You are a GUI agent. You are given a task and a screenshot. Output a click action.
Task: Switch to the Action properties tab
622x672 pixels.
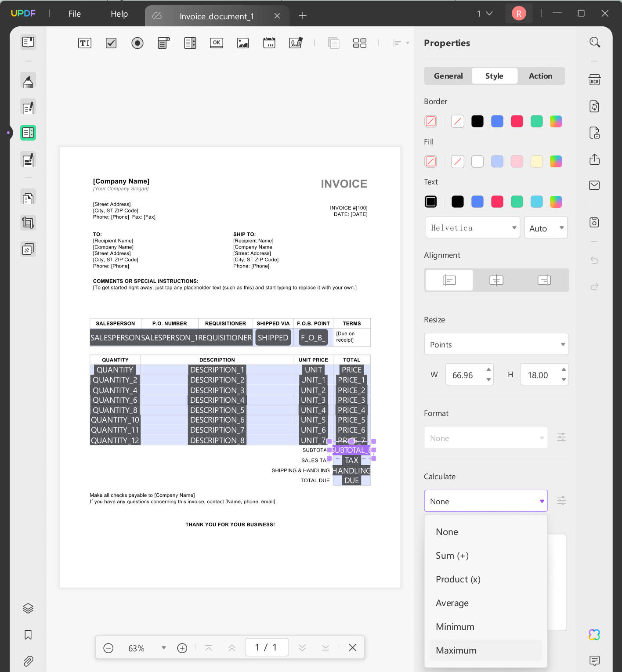[x=540, y=76]
